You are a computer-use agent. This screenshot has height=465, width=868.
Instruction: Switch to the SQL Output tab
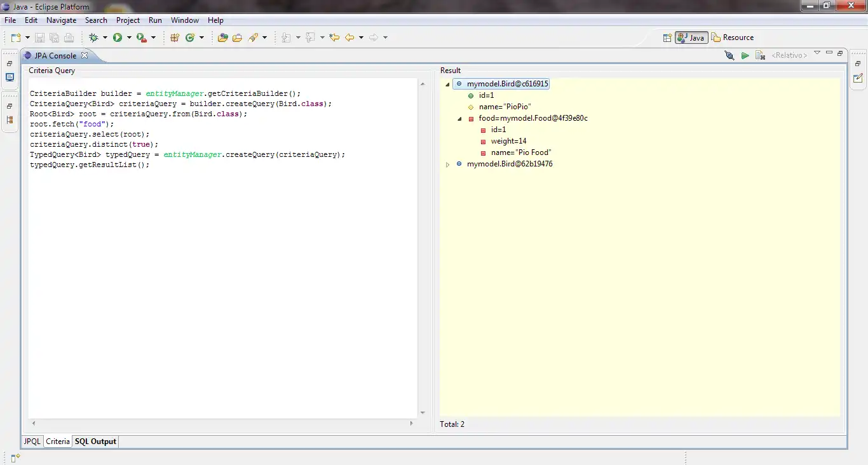pyautogui.click(x=95, y=441)
